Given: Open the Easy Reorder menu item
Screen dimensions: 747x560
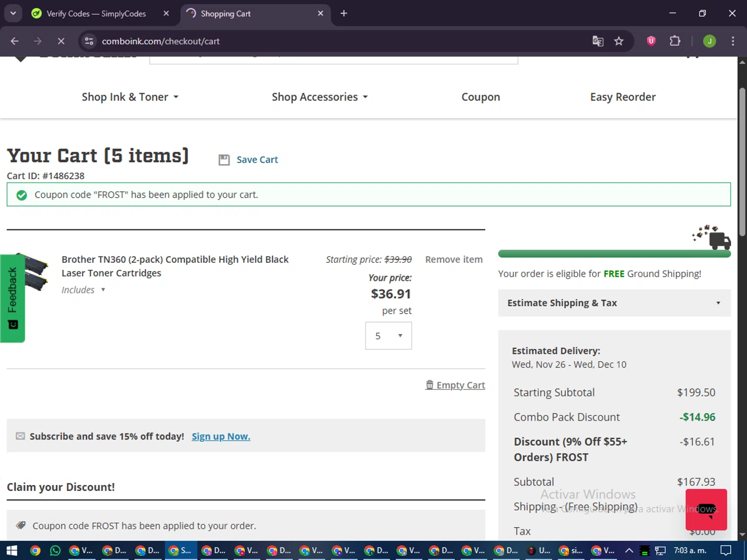Looking at the screenshot, I should tap(623, 97).
